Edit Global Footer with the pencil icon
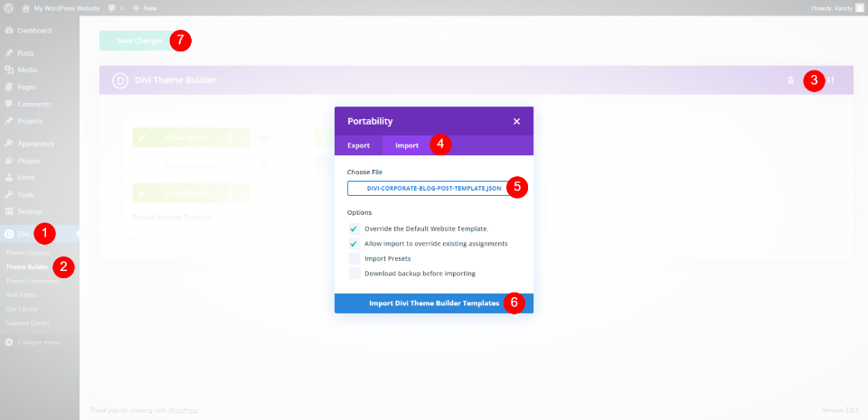The height and width of the screenshot is (420, 868). click(142, 193)
